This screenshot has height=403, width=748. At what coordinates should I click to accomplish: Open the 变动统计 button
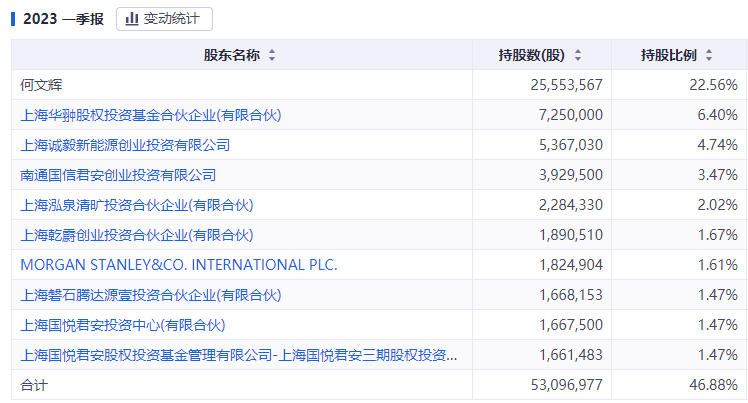pos(164,19)
